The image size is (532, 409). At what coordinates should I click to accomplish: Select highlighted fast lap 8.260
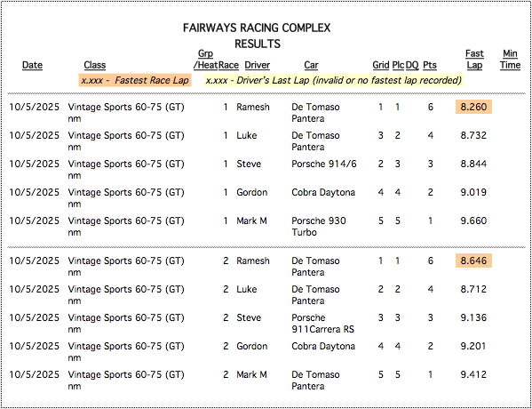point(473,107)
